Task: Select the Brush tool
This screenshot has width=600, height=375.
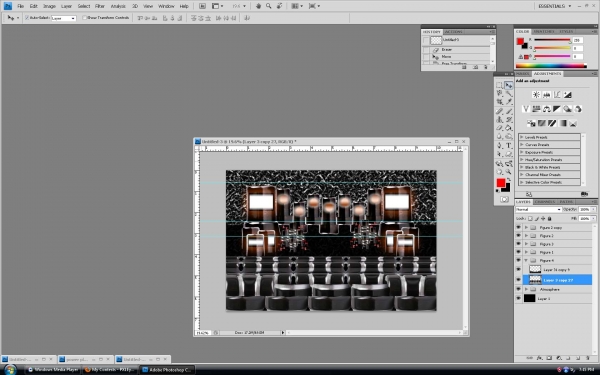Action: pos(509,111)
